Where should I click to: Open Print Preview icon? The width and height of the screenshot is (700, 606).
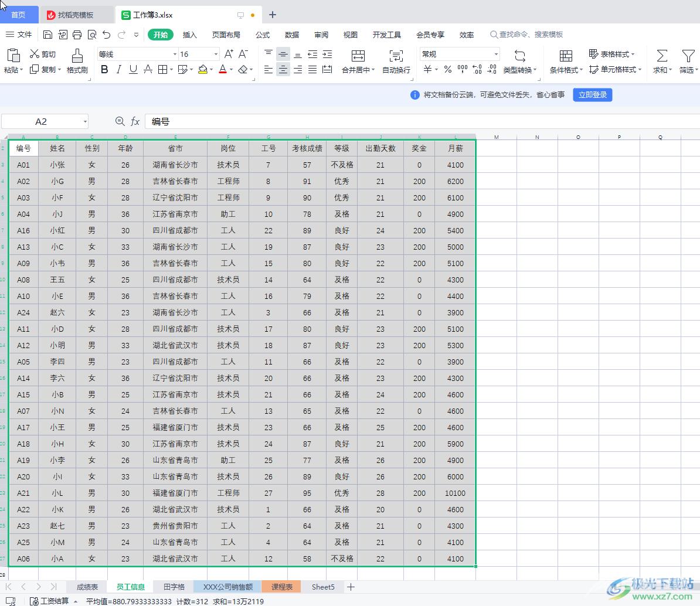pyautogui.click(x=92, y=35)
